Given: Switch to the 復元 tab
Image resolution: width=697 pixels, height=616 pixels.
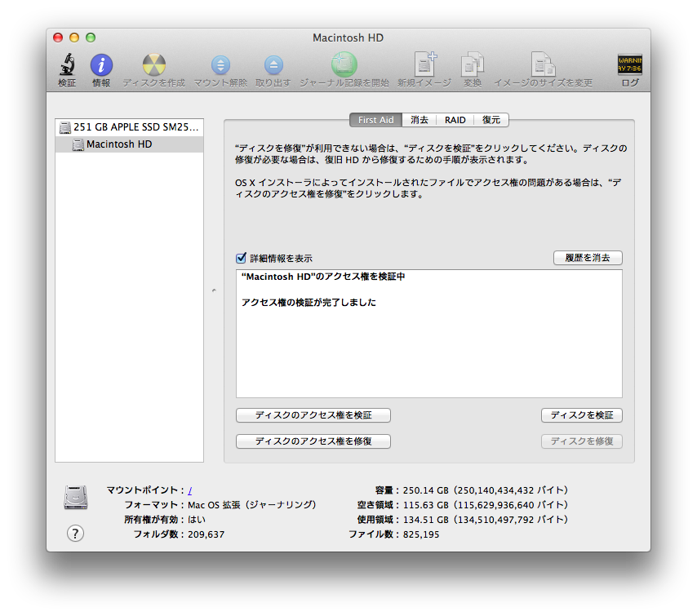Looking at the screenshot, I should click(x=491, y=120).
